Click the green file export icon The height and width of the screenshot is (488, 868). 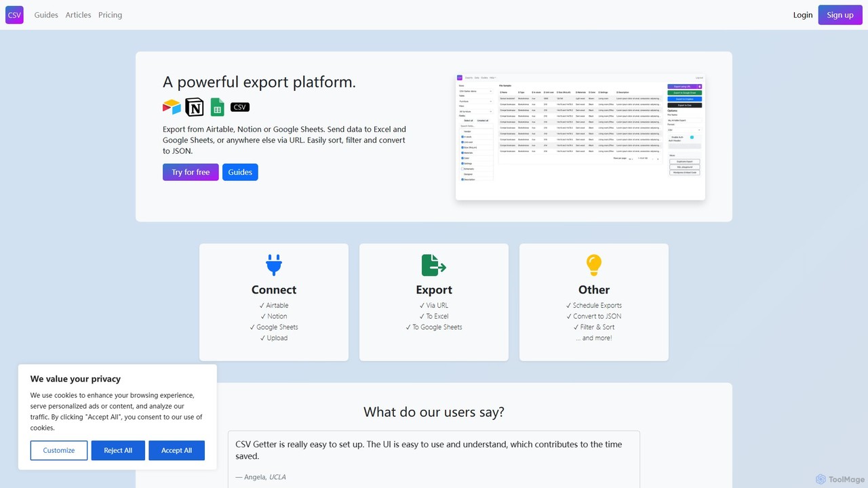coord(434,265)
